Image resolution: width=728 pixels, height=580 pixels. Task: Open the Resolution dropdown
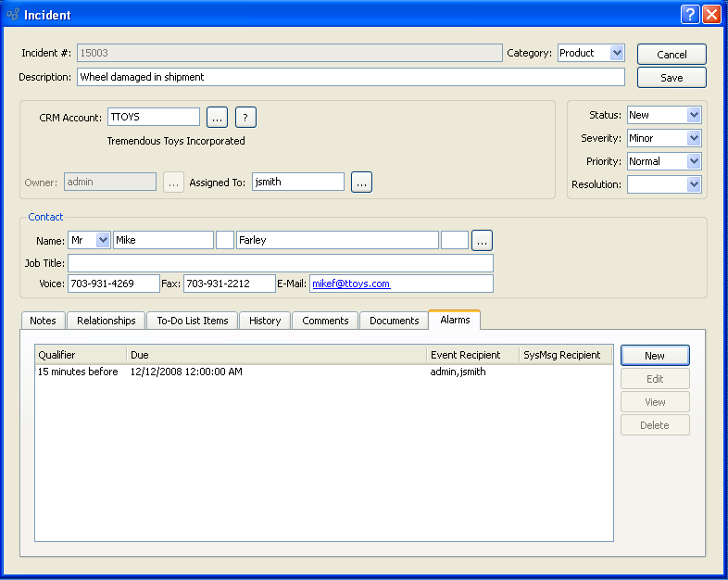[694, 184]
